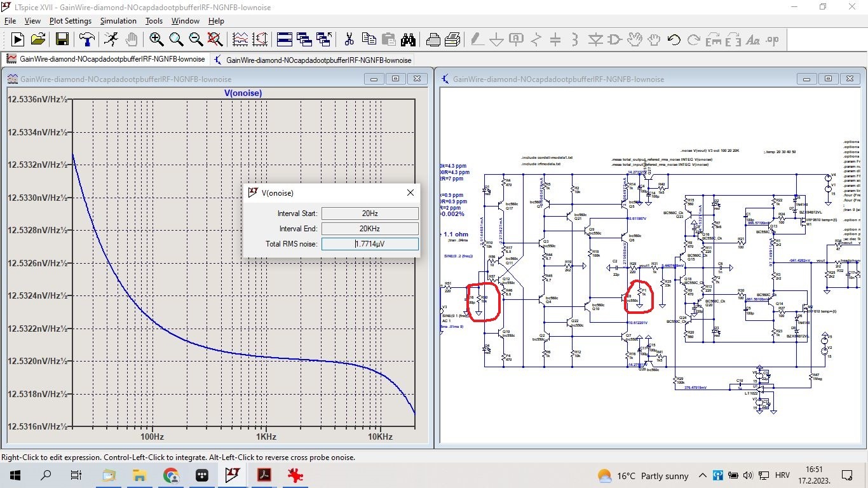868x488 pixels.
Task: Click the New Schematic toolbar icon
Action: coord(18,39)
